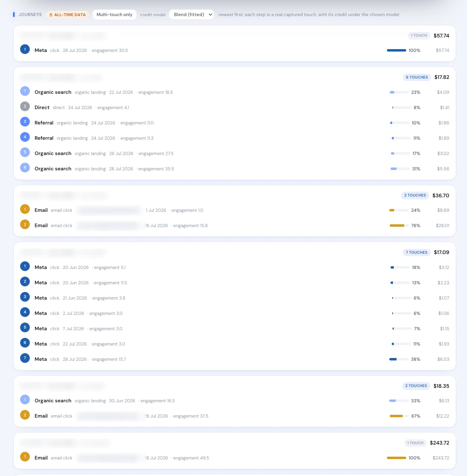The image size is (467, 476).
Task: Open the Blend (fitted) credit model dropdown
Action: click(x=192, y=14)
